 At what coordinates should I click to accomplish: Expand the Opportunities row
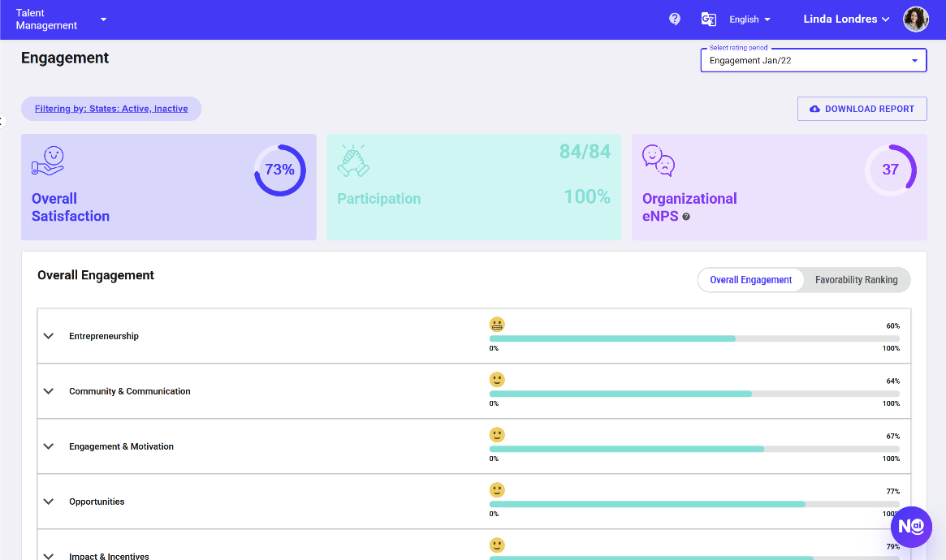(49, 502)
